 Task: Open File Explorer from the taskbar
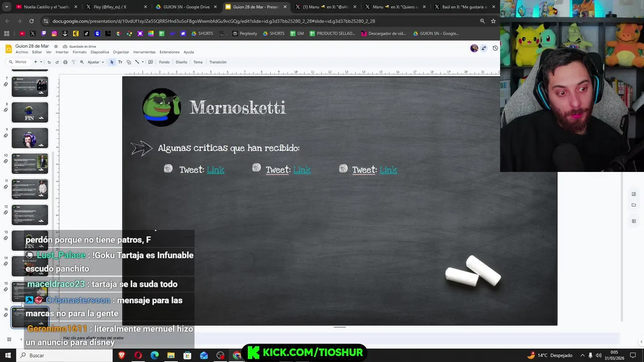171,355
